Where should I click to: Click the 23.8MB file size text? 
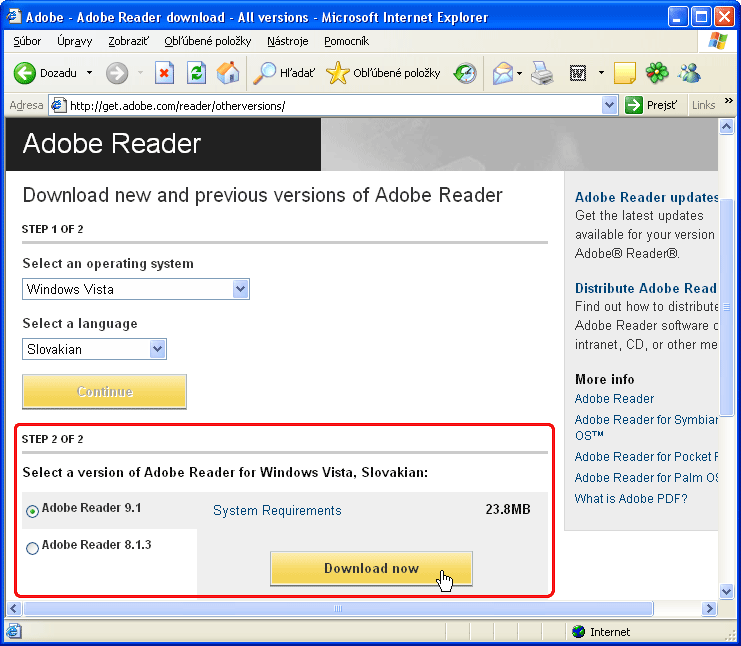(x=508, y=509)
